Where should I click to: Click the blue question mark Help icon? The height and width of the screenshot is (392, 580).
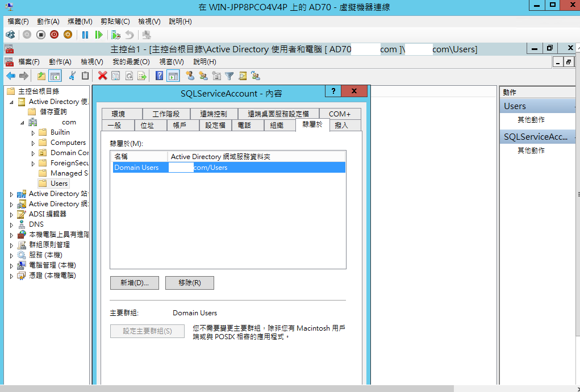point(160,76)
